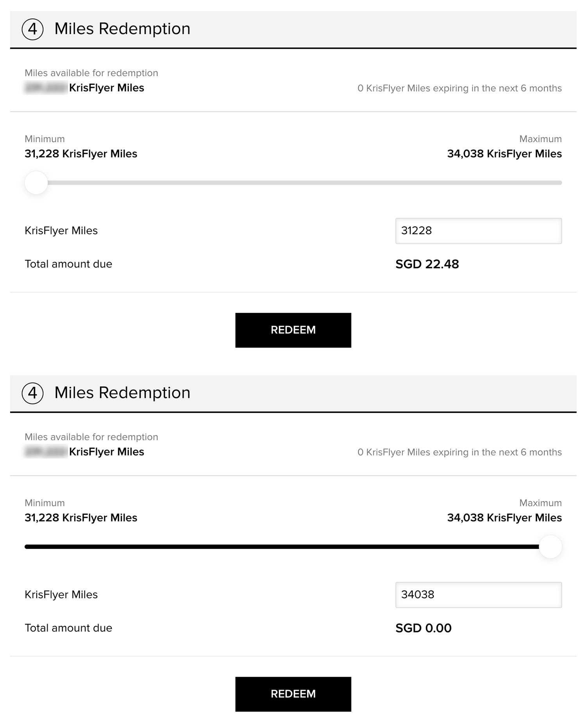Click the lower Miles Redemption section heading
Image resolution: width=586 pixels, height=728 pixels.
(122, 393)
